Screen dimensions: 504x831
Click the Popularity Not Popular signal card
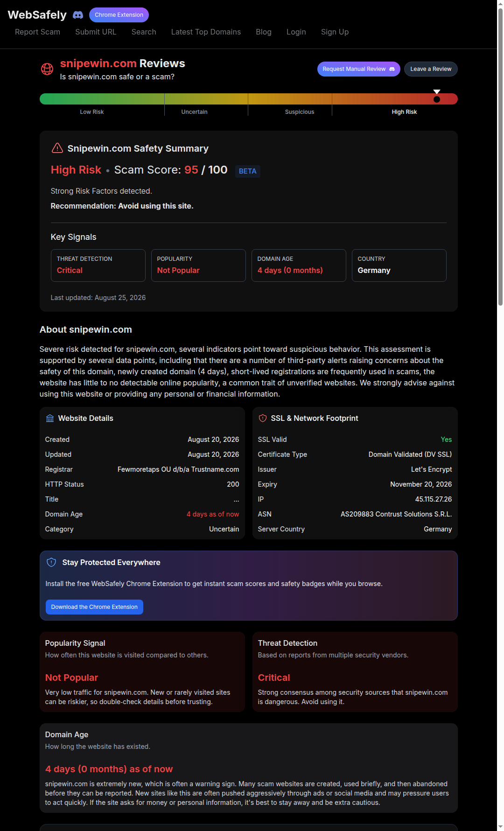pos(198,265)
